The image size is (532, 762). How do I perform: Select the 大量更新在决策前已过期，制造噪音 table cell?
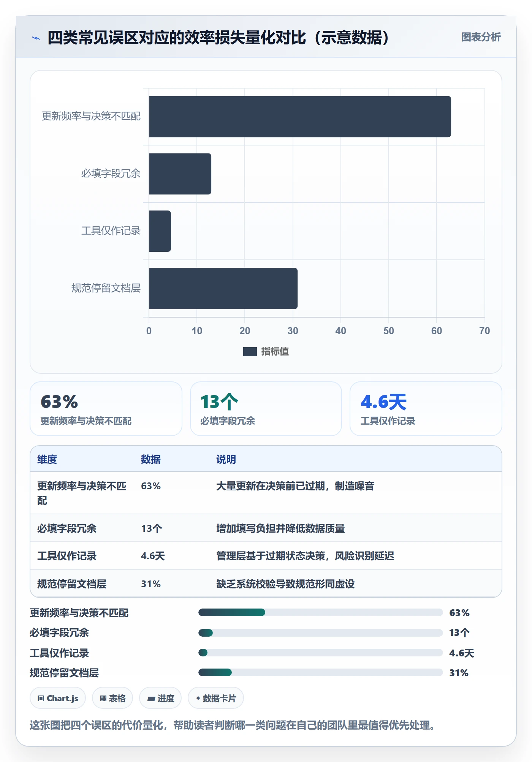point(295,486)
